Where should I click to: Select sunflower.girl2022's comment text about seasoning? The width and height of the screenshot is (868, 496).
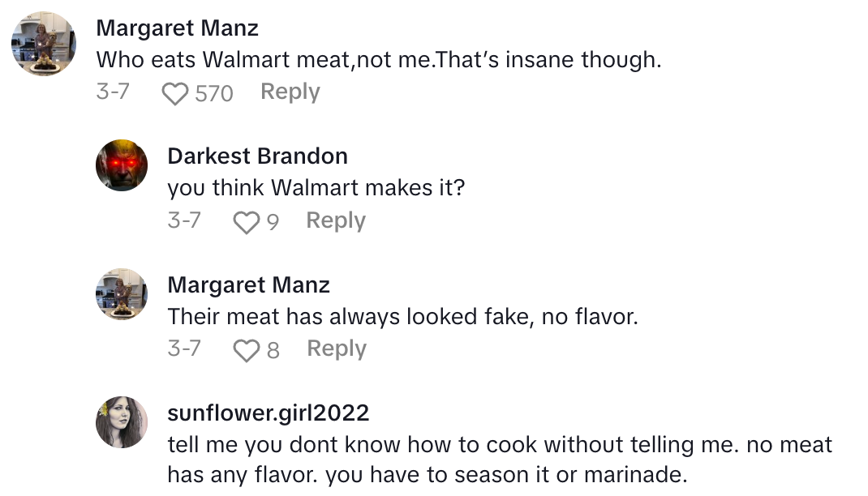tap(499, 459)
